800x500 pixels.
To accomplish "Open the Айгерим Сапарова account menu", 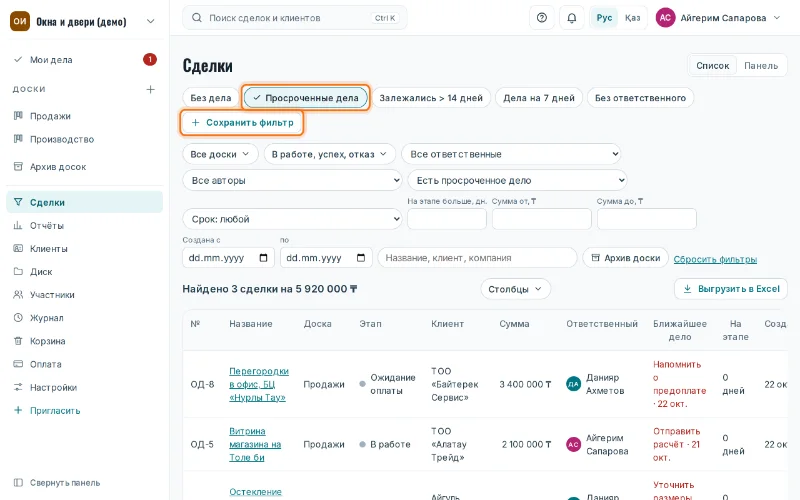I will [x=718, y=18].
